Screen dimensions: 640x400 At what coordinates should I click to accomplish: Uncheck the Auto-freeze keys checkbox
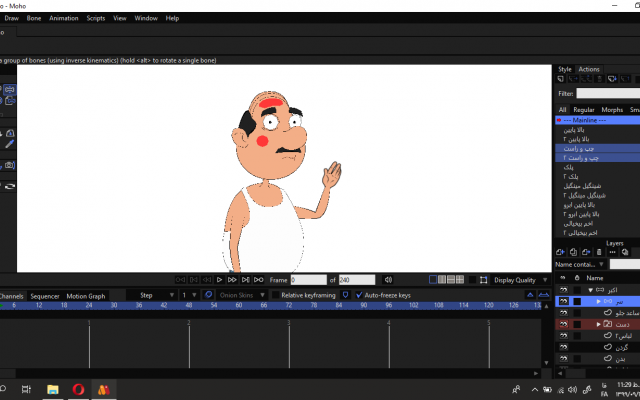pyautogui.click(x=359, y=295)
